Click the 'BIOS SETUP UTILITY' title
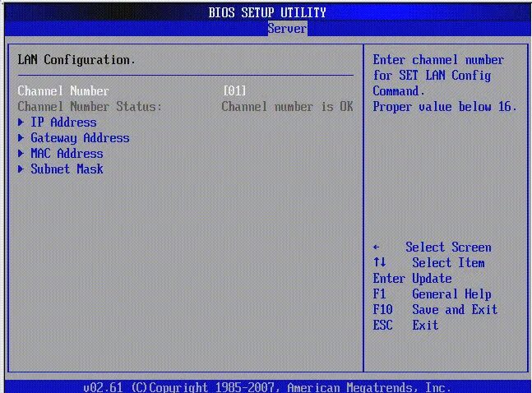Screen dimensions: 532x393 click(x=267, y=12)
